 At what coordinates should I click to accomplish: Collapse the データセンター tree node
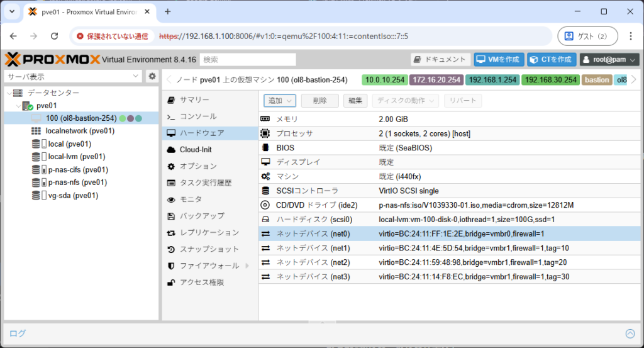tap(9, 93)
